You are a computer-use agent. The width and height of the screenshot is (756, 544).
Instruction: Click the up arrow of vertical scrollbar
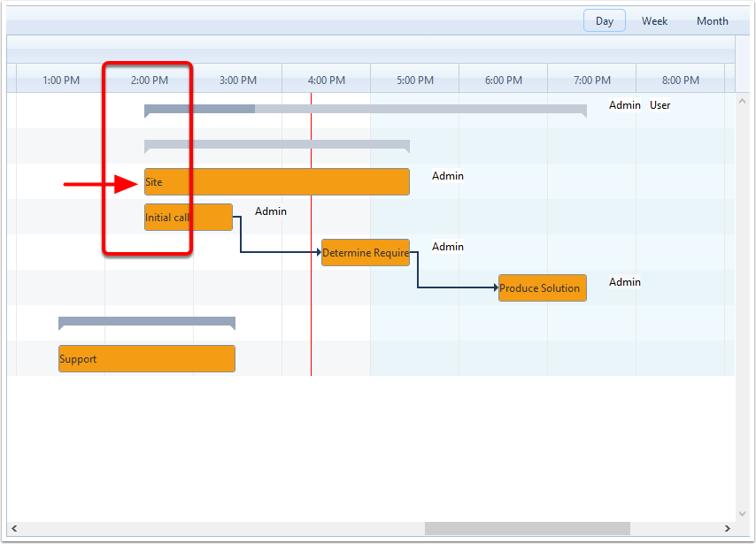coord(742,101)
